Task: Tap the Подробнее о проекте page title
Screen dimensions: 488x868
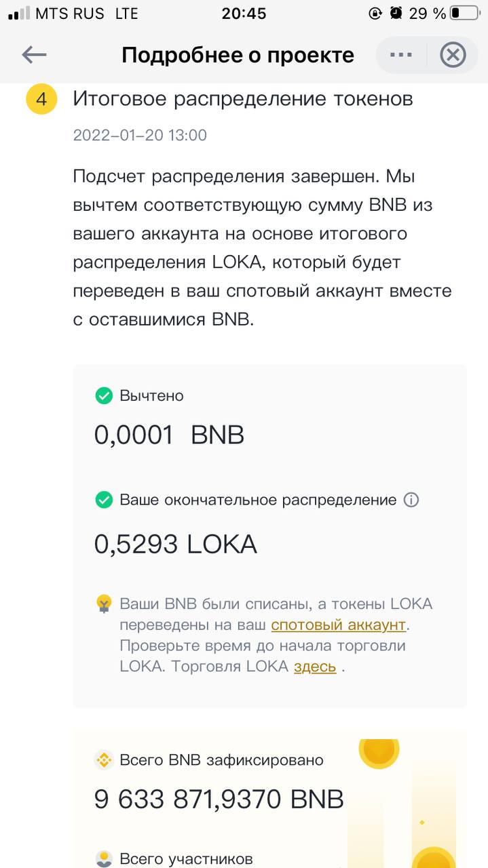Action: (x=238, y=55)
